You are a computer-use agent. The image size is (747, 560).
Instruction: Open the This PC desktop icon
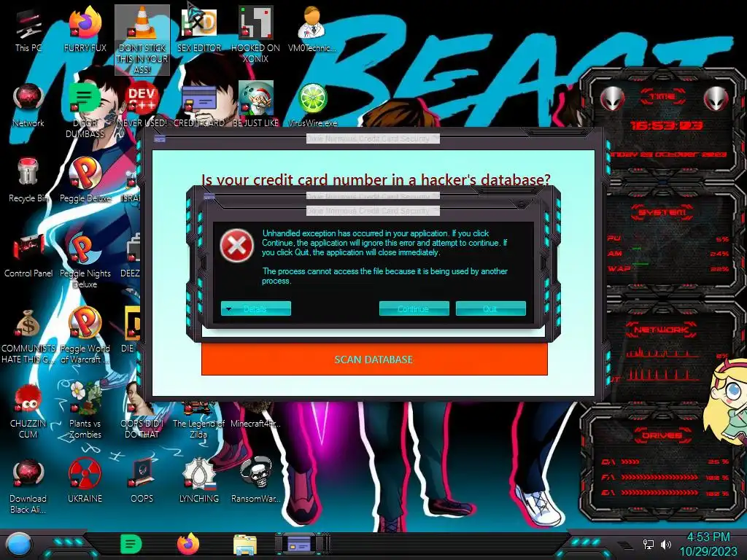[x=28, y=31]
